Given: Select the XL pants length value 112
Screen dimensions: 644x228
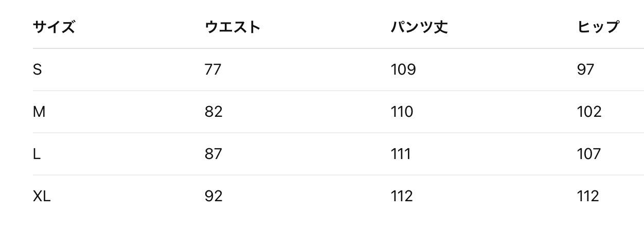Looking at the screenshot, I should click(x=402, y=196).
